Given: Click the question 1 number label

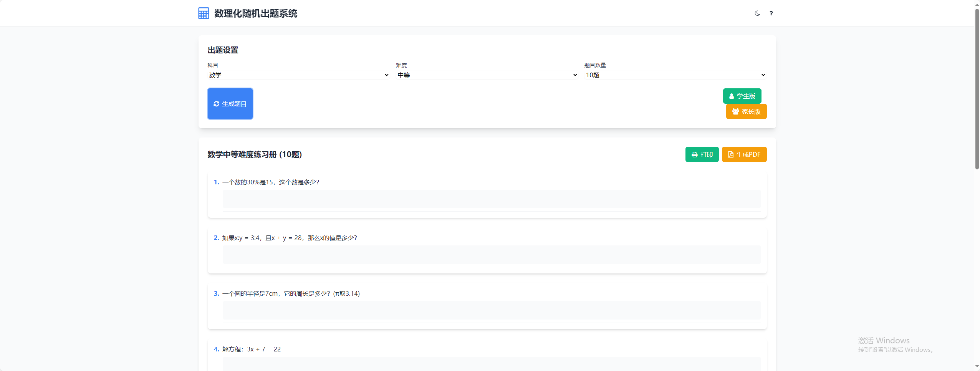Looking at the screenshot, I should (216, 182).
